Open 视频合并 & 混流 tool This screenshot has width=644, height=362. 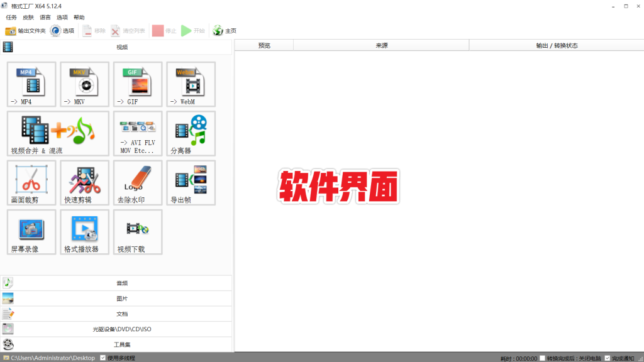(x=58, y=133)
